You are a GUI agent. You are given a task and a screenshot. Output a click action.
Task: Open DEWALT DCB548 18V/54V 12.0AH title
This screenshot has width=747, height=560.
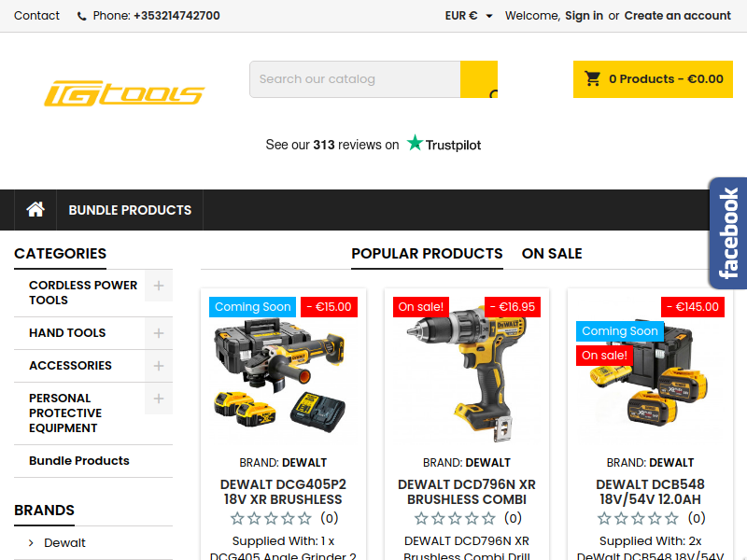coord(650,492)
